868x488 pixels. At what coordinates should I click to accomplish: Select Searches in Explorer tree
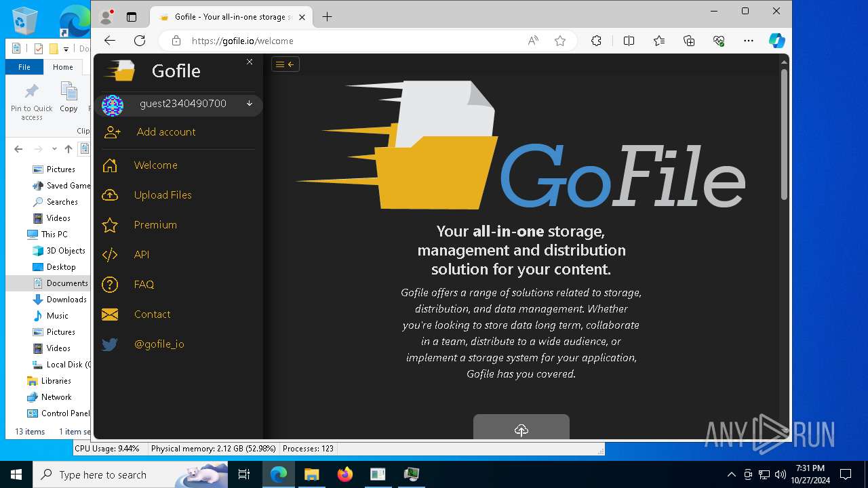click(x=56, y=202)
